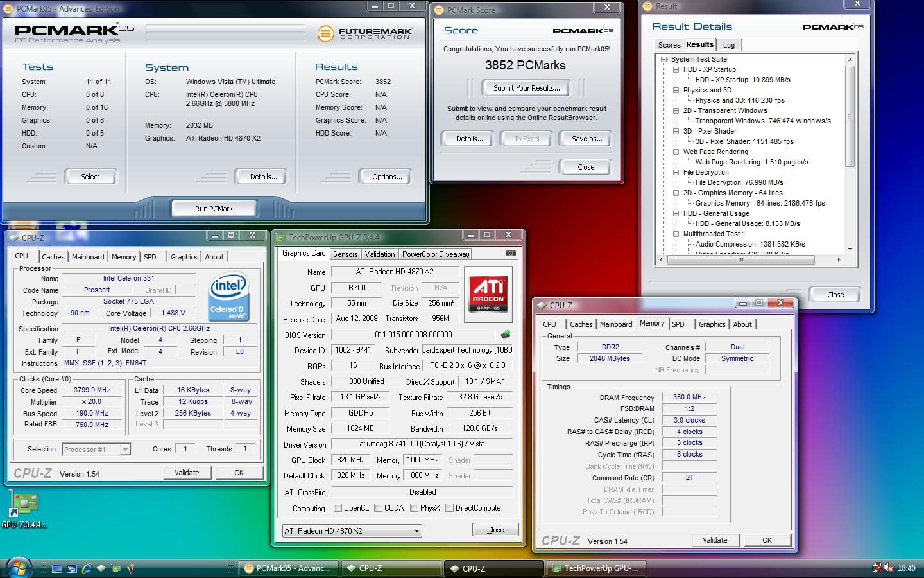
Task: Collapse the 2D - Transparent Windows node
Action: (x=676, y=110)
